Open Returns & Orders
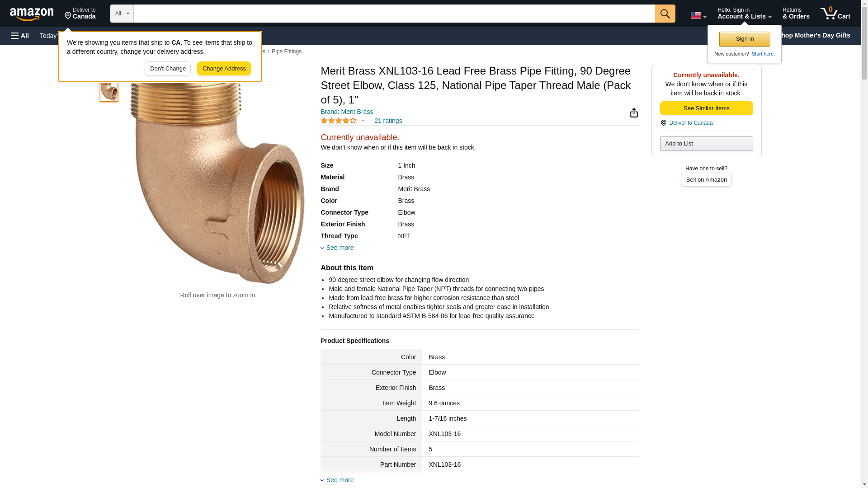 click(x=796, y=14)
